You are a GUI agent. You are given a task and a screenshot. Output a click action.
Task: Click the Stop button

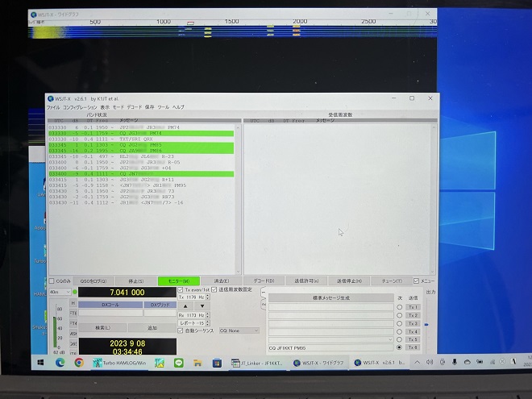(x=135, y=281)
